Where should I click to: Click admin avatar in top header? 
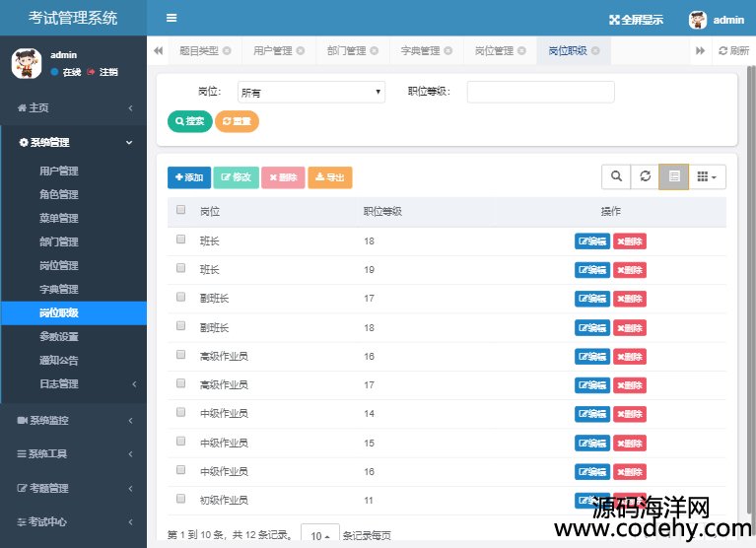(x=697, y=20)
